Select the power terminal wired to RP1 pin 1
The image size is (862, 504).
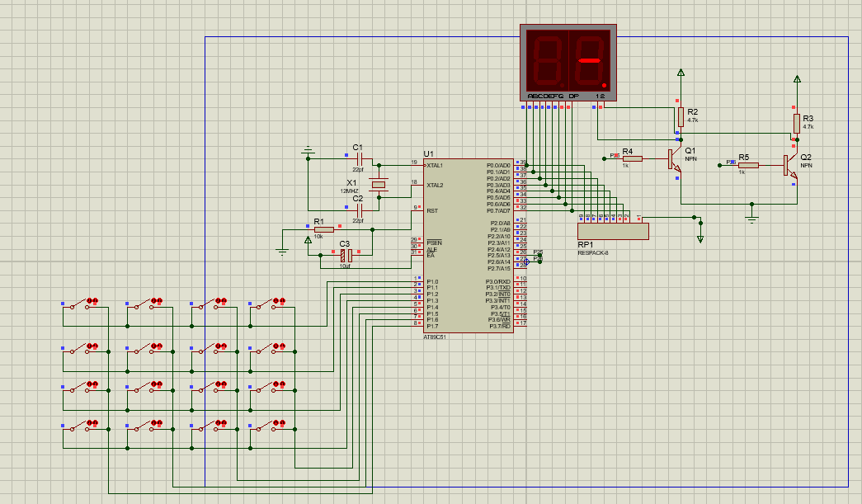pos(700,239)
